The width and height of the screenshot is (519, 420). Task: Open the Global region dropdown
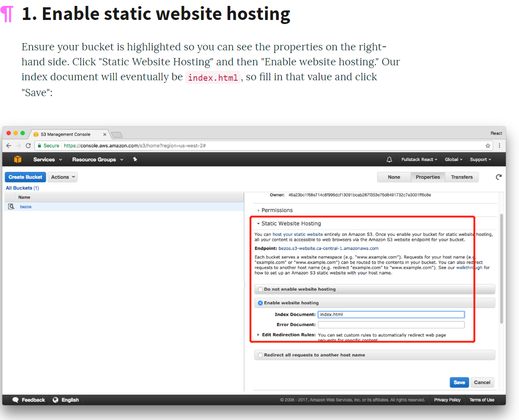click(x=453, y=159)
